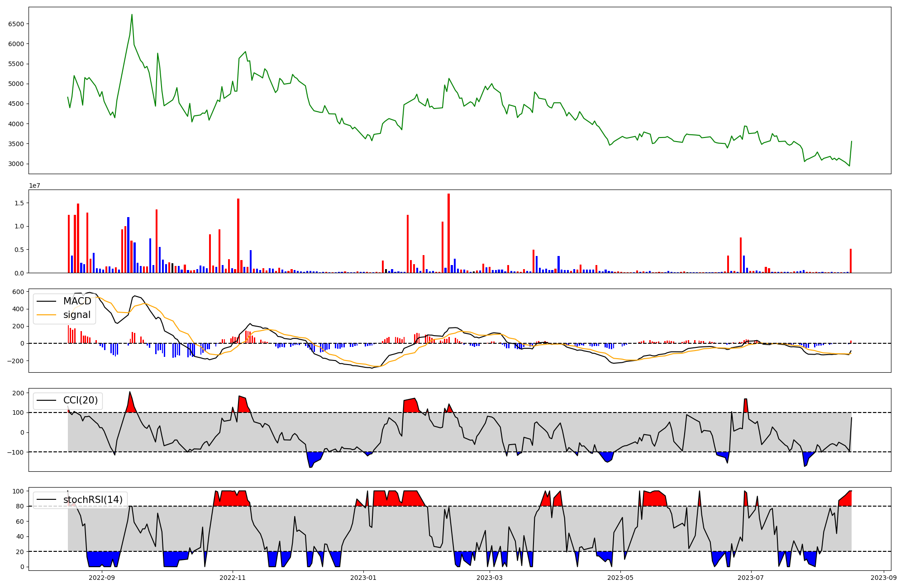The width and height of the screenshot is (905, 588).
Task: Click the 3000 price axis label
Action: click(x=16, y=164)
